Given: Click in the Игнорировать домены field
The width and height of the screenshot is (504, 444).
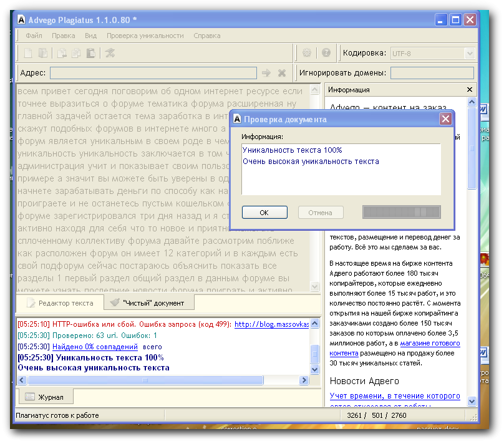Looking at the screenshot, I should pyautogui.click(x=432, y=73).
